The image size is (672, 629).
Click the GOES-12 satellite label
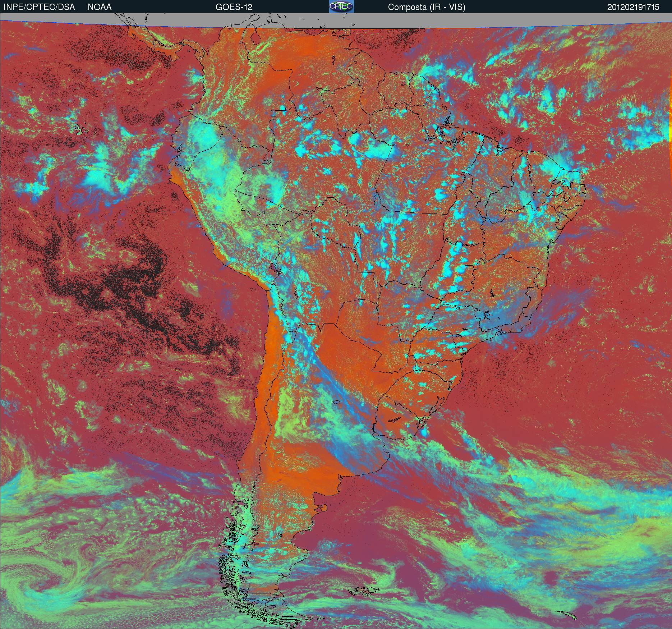tap(234, 7)
